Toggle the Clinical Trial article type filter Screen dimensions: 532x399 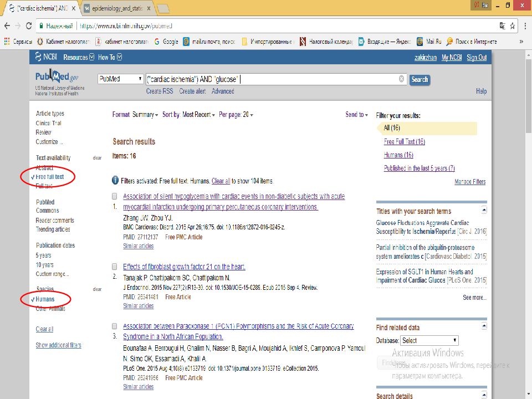tap(49, 123)
